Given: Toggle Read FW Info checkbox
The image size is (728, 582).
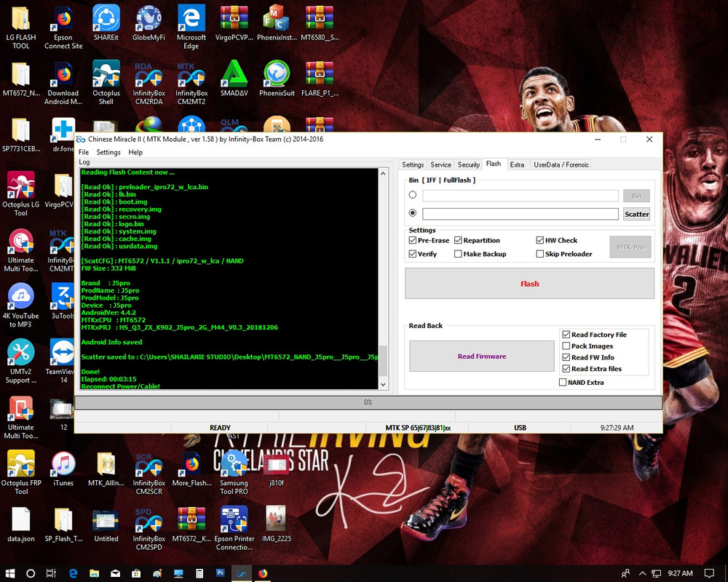Looking at the screenshot, I should click(x=566, y=357).
